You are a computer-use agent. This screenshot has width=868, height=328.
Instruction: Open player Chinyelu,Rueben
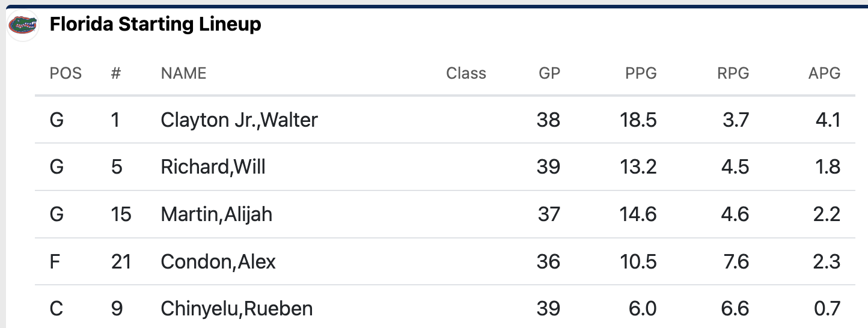236,309
